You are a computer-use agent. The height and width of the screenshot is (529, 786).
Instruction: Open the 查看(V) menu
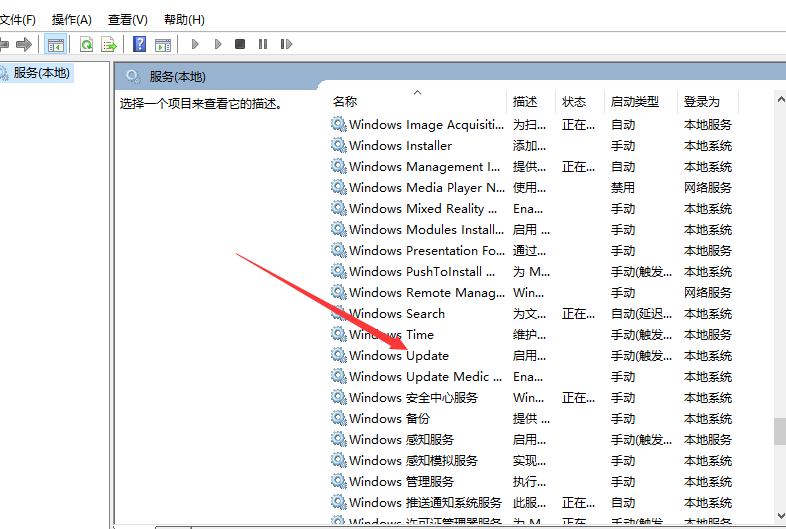[x=128, y=20]
